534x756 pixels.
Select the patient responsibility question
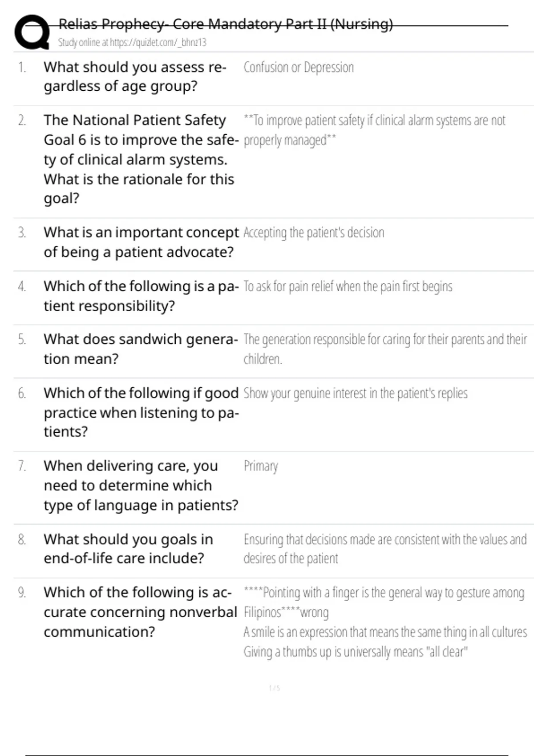[x=141, y=296]
